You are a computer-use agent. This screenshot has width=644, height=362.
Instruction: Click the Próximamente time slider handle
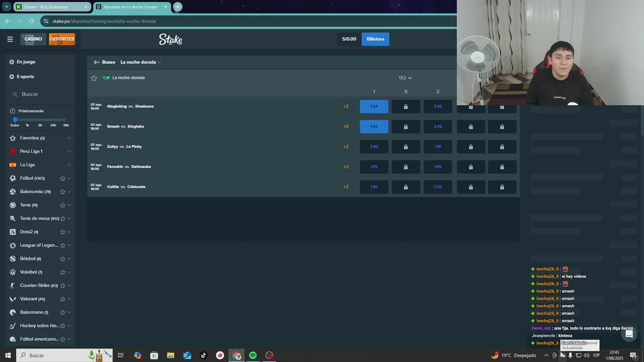point(15,120)
